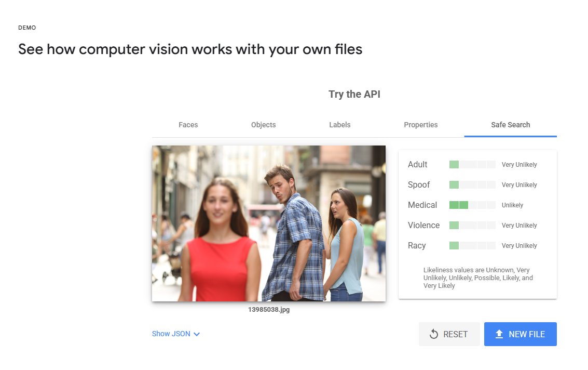Viewport: 588px width, 370px height.
Task: Click the Unlikely value for Medical
Action: 512,205
